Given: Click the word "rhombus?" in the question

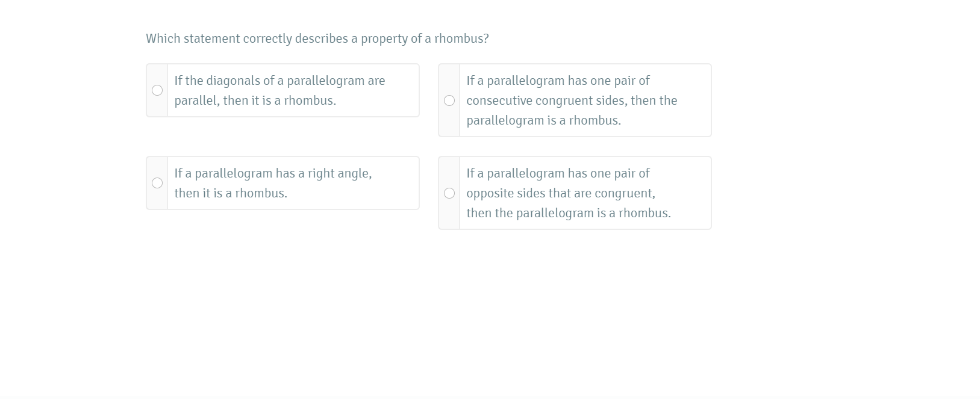Looking at the screenshot, I should coord(461,39).
